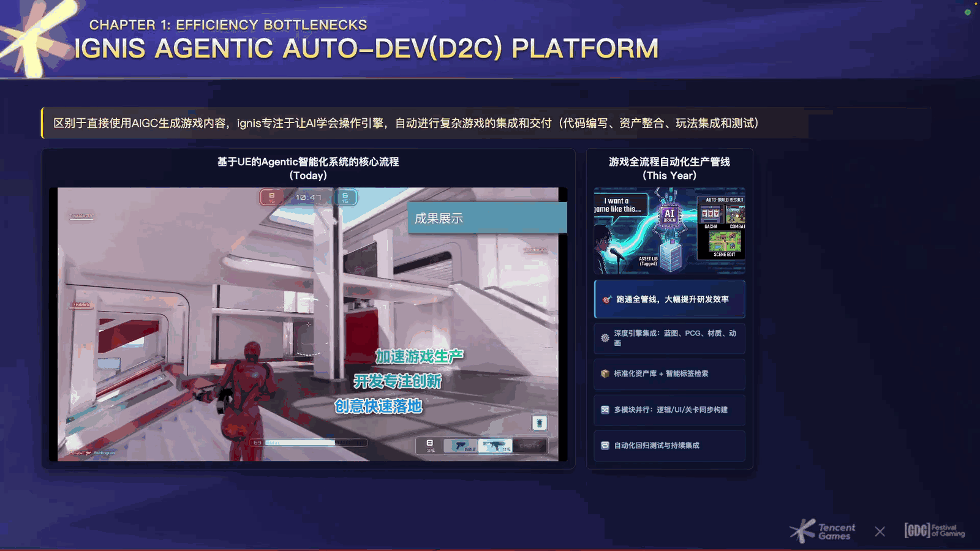This screenshot has height=551, width=980.
Task: Click the shuffle icon beside 多模块并行
Action: point(605,410)
